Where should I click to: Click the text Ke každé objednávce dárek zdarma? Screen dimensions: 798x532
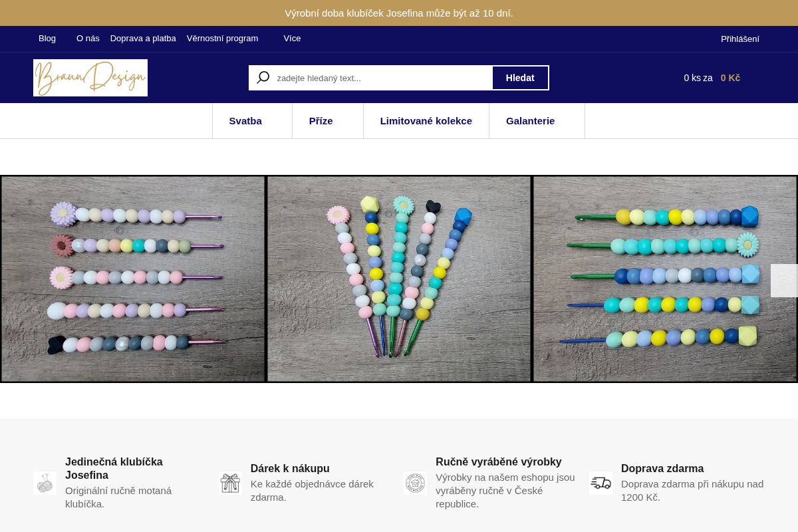(312, 491)
